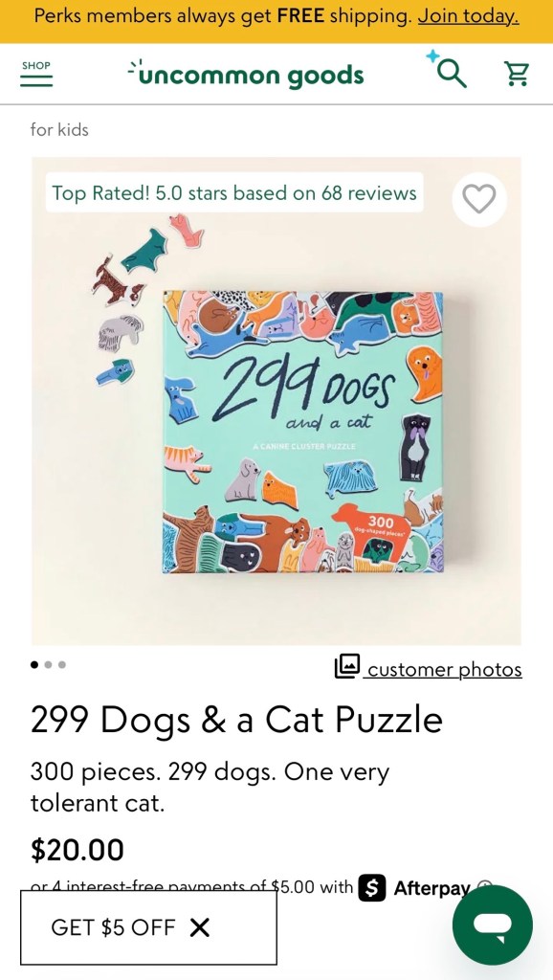Open the shopping cart
The height and width of the screenshot is (980, 553).
517,75
